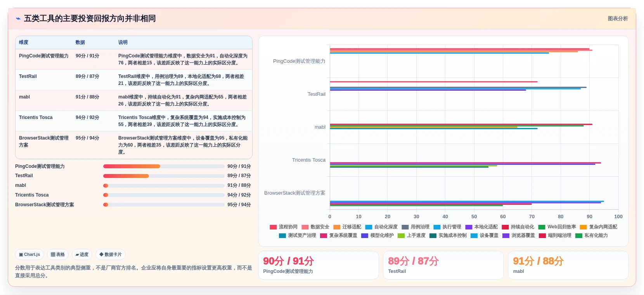The image size is (644, 295).
Task: Open the 90分 / 91分 PingCode score card
Action: [x=319, y=265]
